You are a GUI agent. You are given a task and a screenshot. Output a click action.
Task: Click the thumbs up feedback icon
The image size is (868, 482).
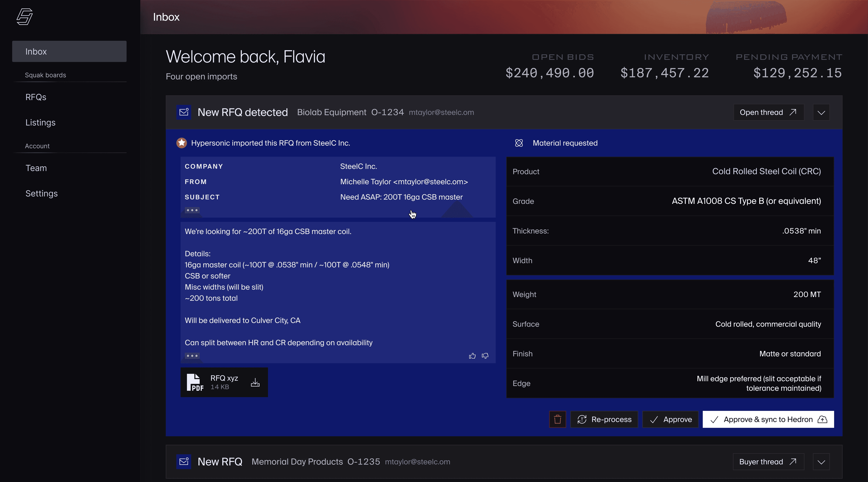click(472, 356)
